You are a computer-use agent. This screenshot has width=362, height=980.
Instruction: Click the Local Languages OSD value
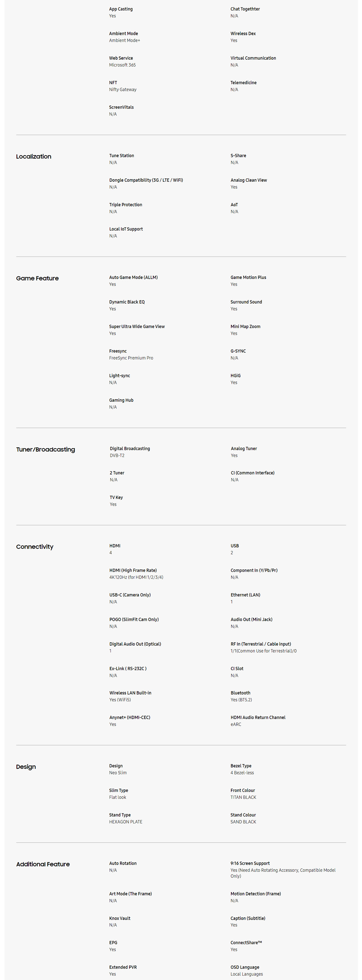pos(246,974)
